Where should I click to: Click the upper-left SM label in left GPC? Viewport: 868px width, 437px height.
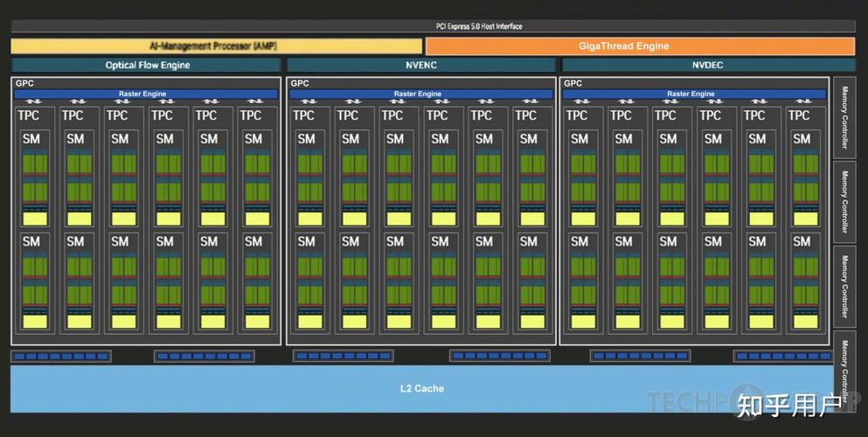pos(31,139)
